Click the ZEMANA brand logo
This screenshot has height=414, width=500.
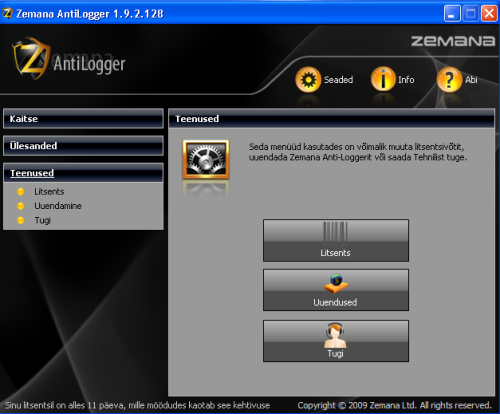(453, 41)
